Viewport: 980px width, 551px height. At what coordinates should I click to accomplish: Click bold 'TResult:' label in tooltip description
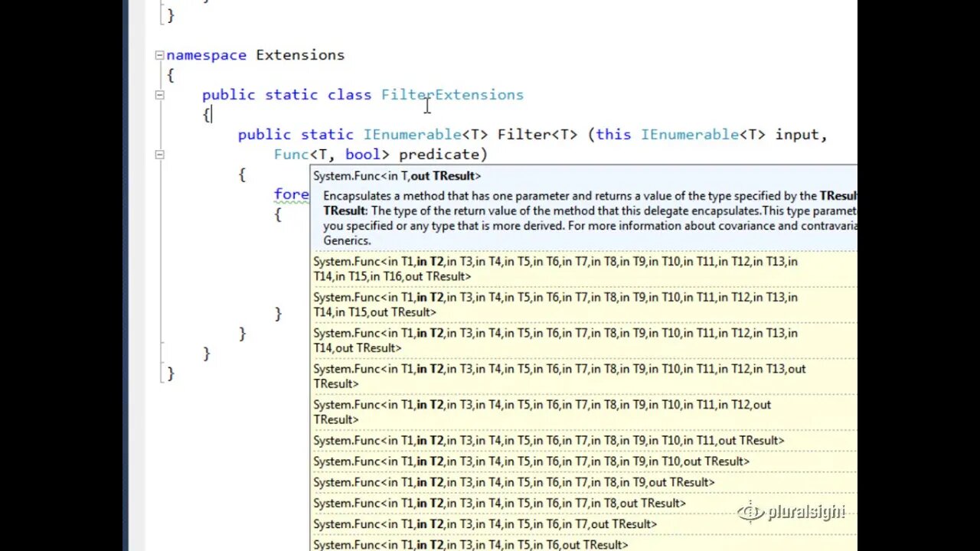345,210
